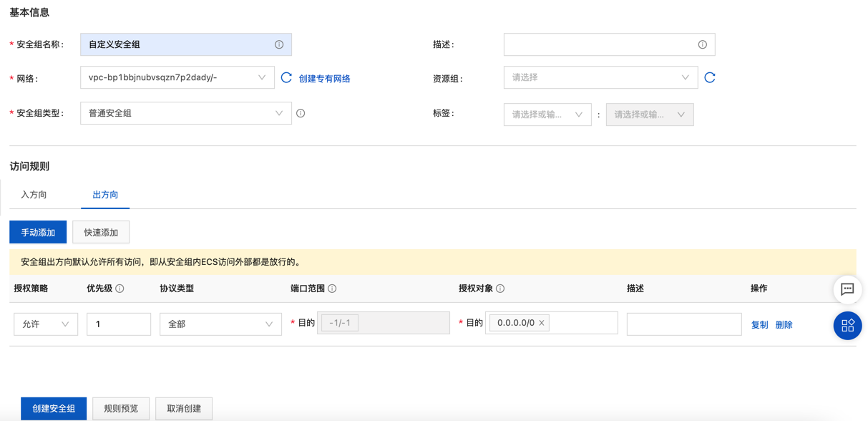The image size is (868, 421).
Task: Switch to the 入方向 tab
Action: pos(33,193)
